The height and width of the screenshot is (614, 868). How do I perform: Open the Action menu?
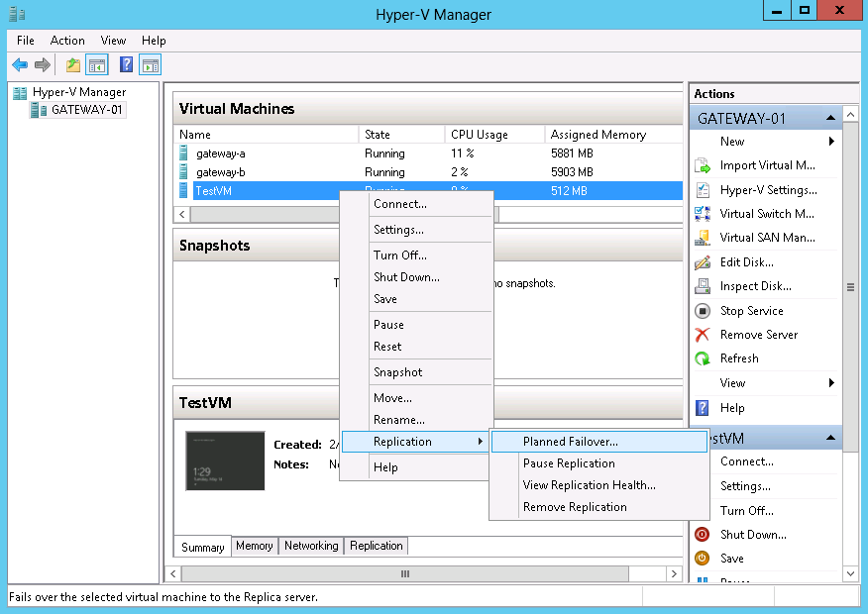[x=67, y=41]
